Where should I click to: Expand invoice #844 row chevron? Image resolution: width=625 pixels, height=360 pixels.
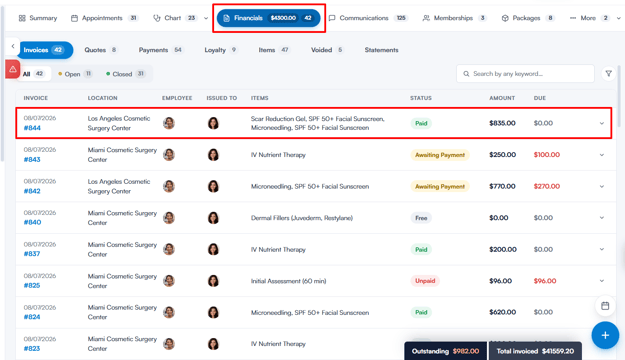(602, 123)
